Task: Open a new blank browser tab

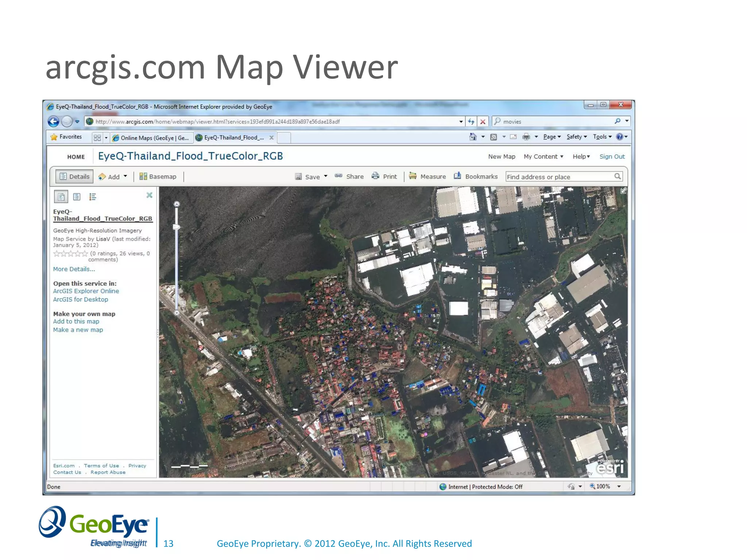Action: coord(284,138)
